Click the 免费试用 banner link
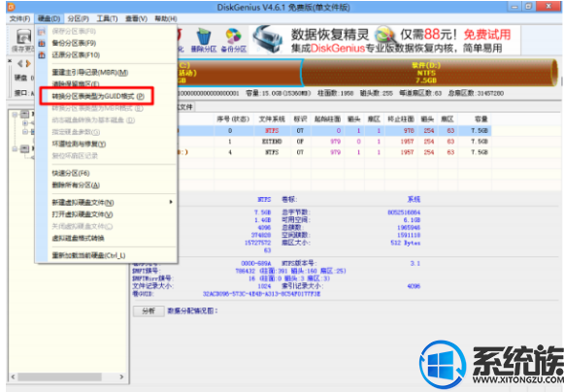 pyautogui.click(x=487, y=35)
